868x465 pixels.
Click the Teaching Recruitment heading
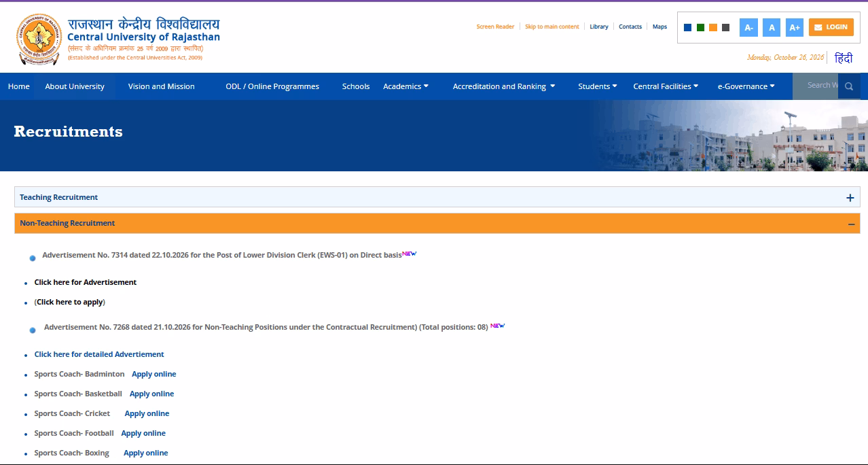[58, 197]
